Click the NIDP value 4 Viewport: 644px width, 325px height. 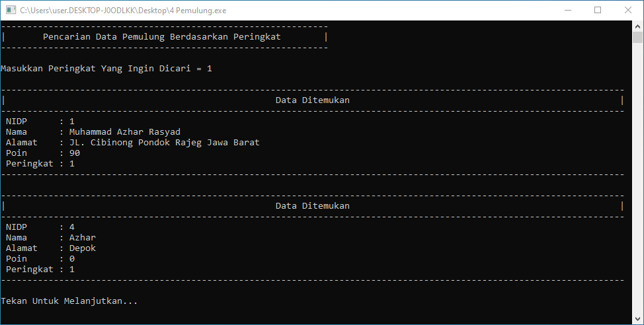coord(72,227)
